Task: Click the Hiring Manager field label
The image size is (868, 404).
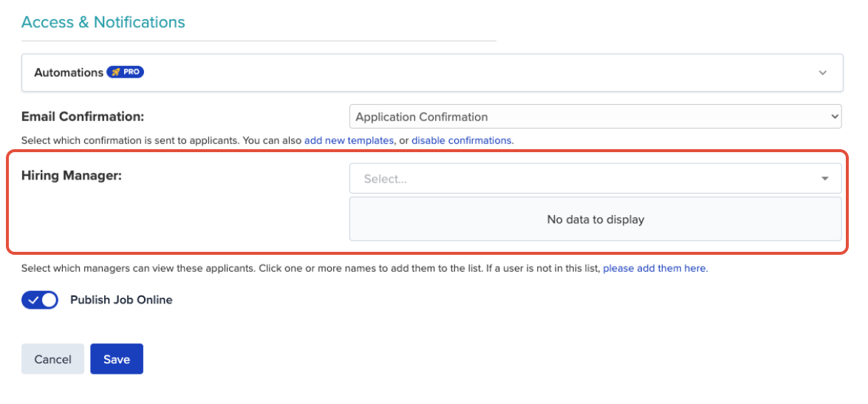Action: 72,176
